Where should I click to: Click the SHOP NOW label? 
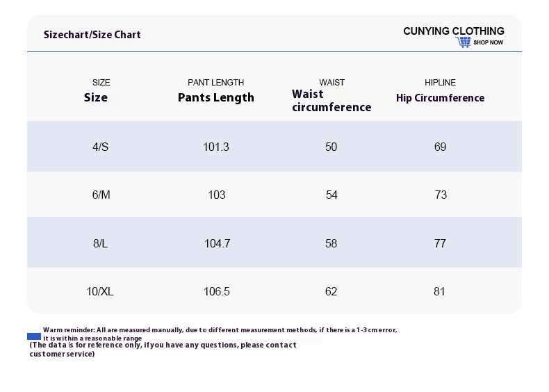point(488,42)
